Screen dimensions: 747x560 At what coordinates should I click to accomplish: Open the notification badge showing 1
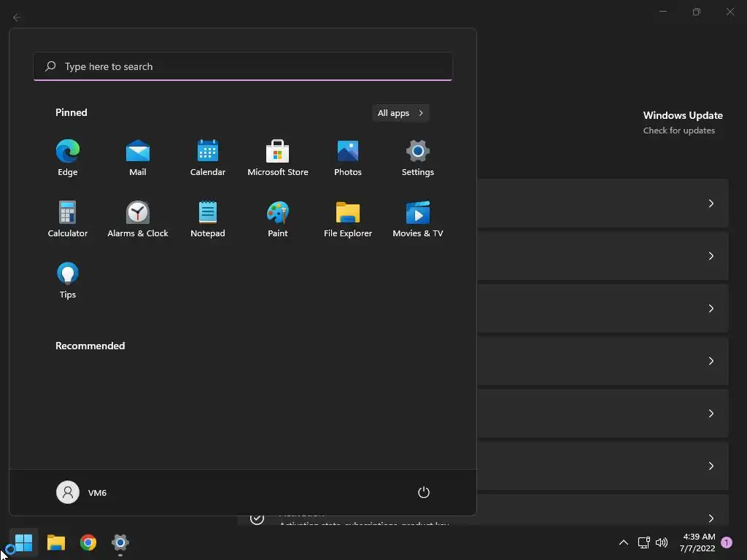coord(727,542)
